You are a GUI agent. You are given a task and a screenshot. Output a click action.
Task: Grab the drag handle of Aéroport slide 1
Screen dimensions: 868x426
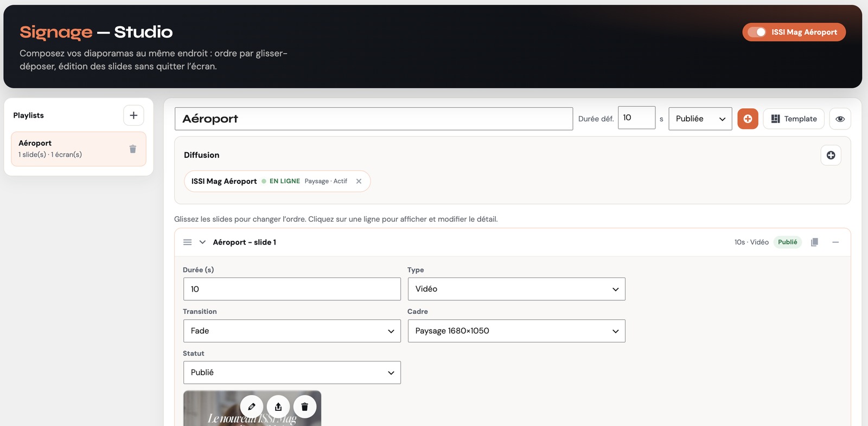[x=188, y=242]
